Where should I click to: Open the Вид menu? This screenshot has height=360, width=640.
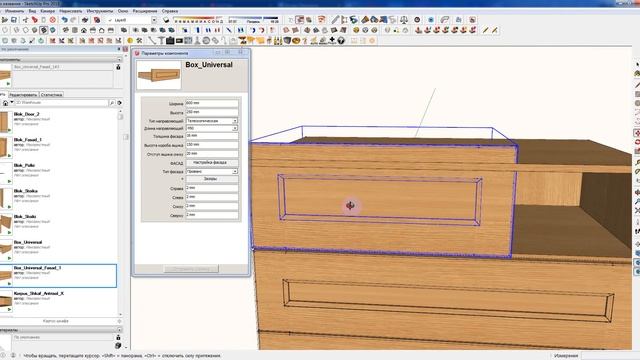tap(32, 11)
